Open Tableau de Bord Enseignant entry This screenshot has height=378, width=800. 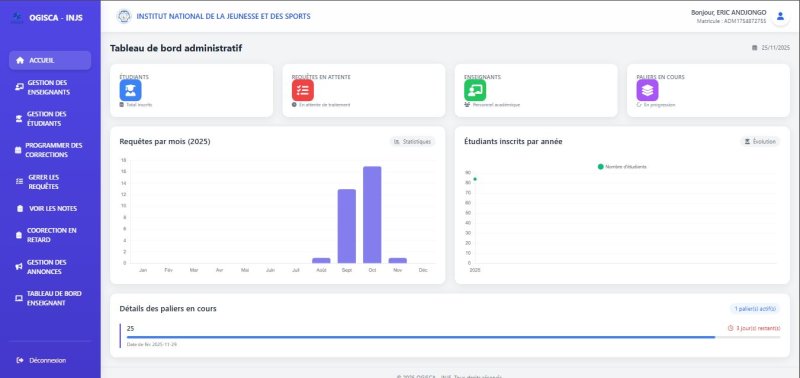50,298
